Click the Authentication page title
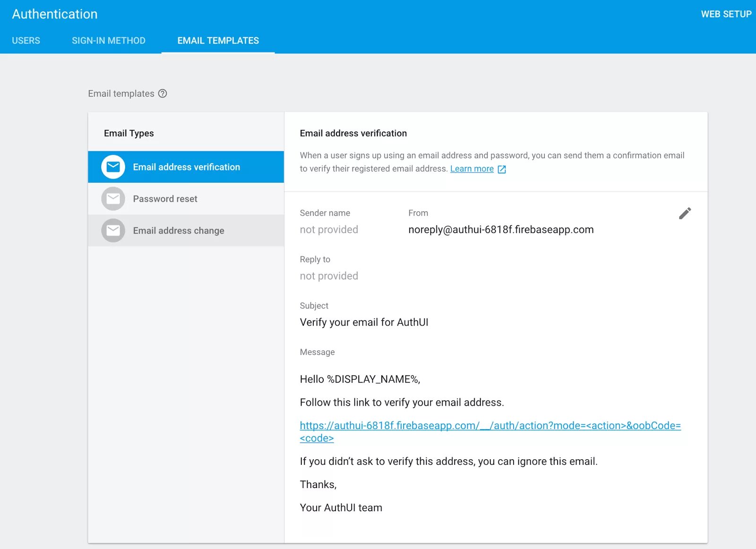This screenshot has width=756, height=549. 54,14
